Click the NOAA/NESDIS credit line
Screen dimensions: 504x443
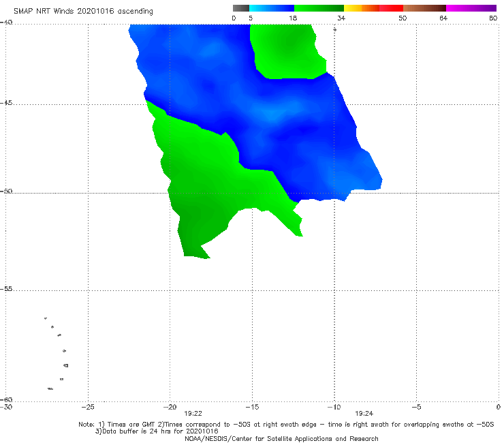(x=281, y=438)
